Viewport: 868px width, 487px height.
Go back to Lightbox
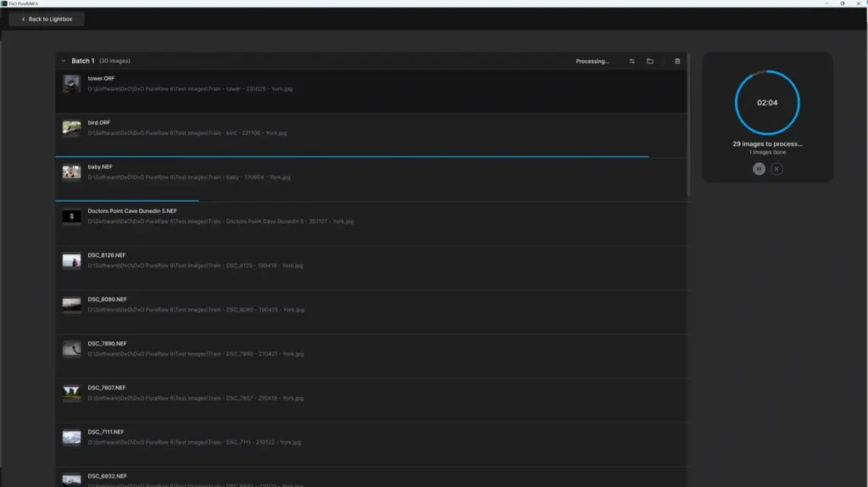[47, 19]
